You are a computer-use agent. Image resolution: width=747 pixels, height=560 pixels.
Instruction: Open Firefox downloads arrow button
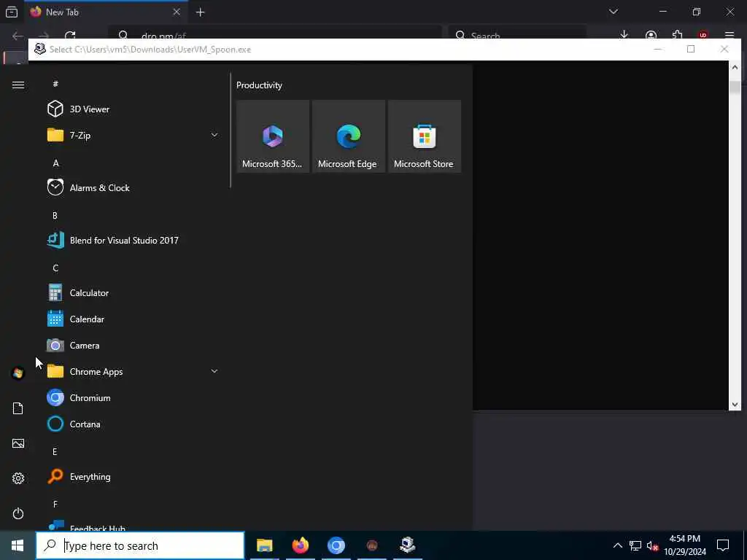point(624,34)
